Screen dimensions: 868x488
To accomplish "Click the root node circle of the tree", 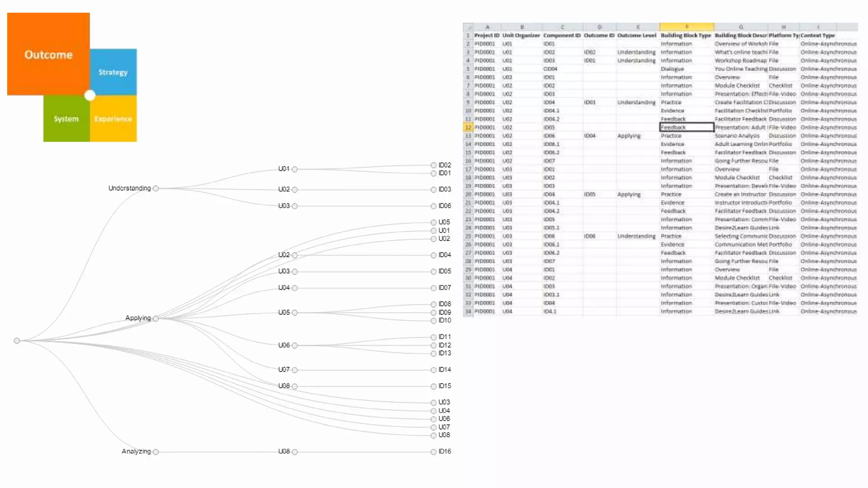I will pos(17,341).
